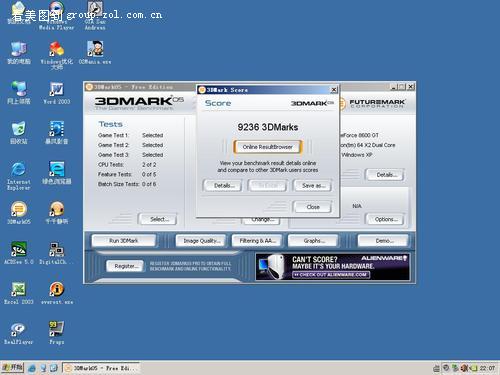Viewport: 500px width, 375px height.
Task: Open the Options button in 3DMark05 window
Action: pos(385,219)
